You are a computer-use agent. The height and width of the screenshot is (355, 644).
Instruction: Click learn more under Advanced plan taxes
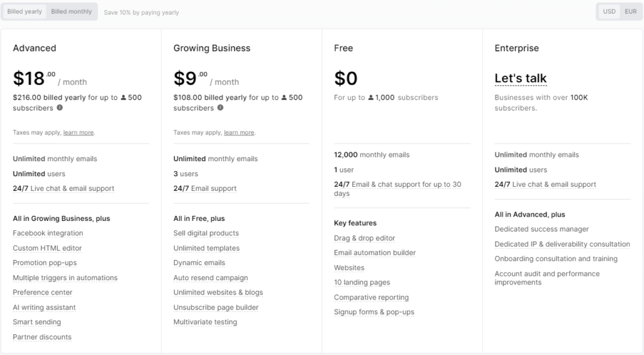coord(78,133)
